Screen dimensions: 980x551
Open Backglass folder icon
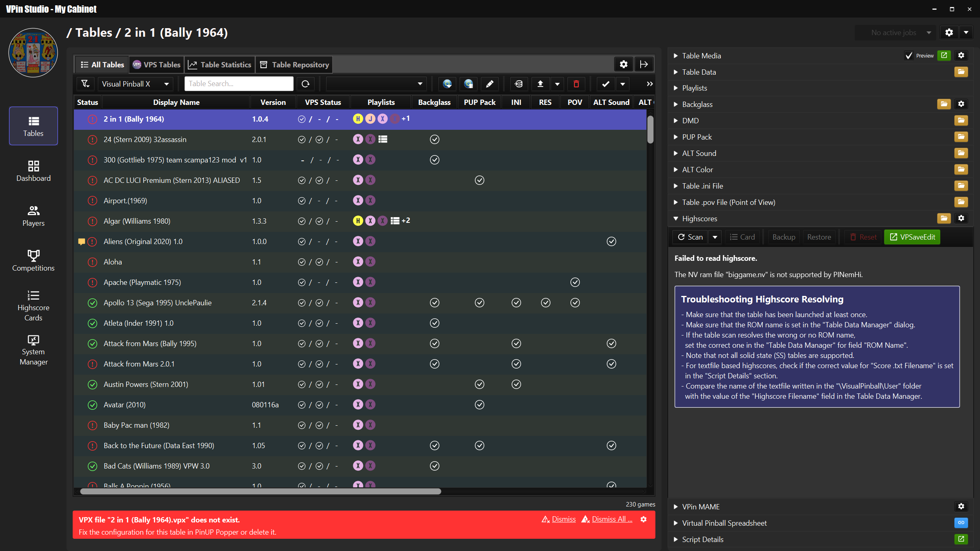[x=944, y=104]
